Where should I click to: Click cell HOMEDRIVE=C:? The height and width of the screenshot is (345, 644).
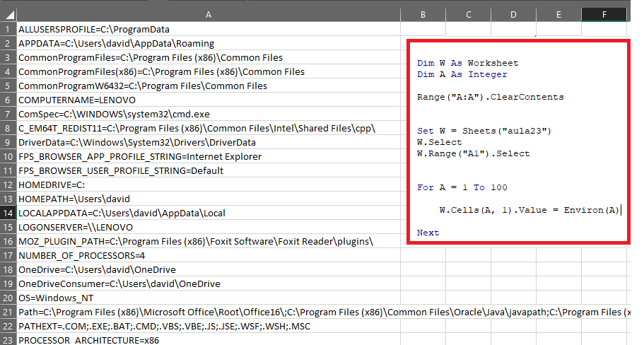[209, 185]
